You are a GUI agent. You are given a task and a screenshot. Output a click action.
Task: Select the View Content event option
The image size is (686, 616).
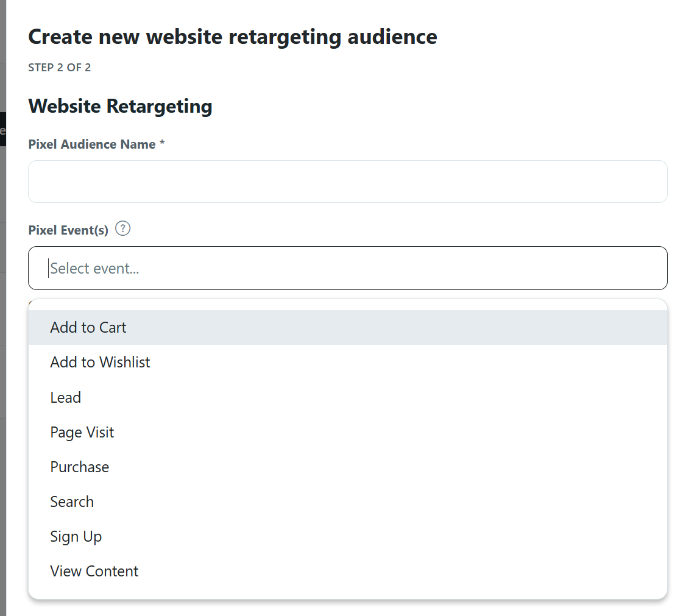pyautogui.click(x=348, y=572)
